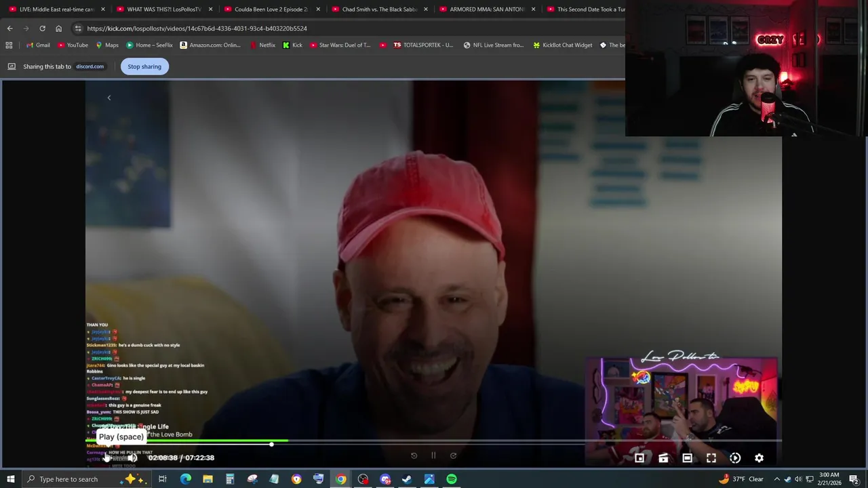Viewport: 868px width, 488px height.
Task: Switch to the ARMORED MMA: SAN ANTONIO tab
Action: point(486,9)
